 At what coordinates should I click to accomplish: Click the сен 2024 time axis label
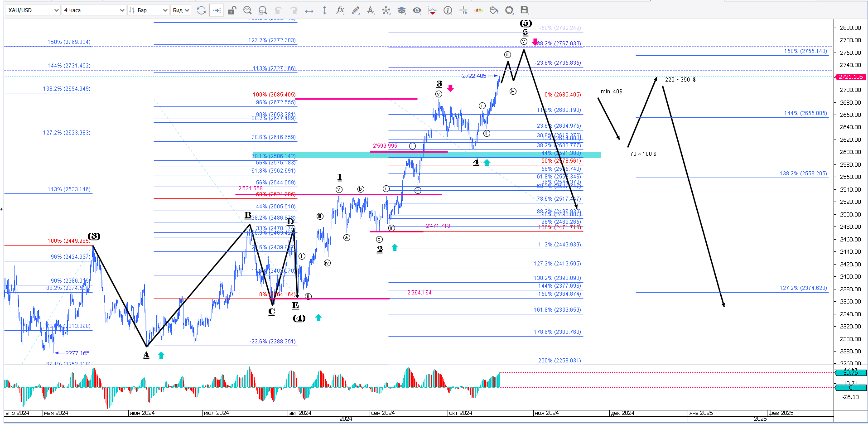pyautogui.click(x=383, y=413)
